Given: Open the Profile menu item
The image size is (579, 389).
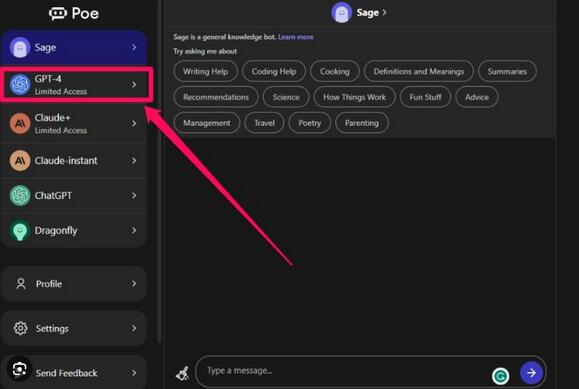Looking at the screenshot, I should click(74, 284).
